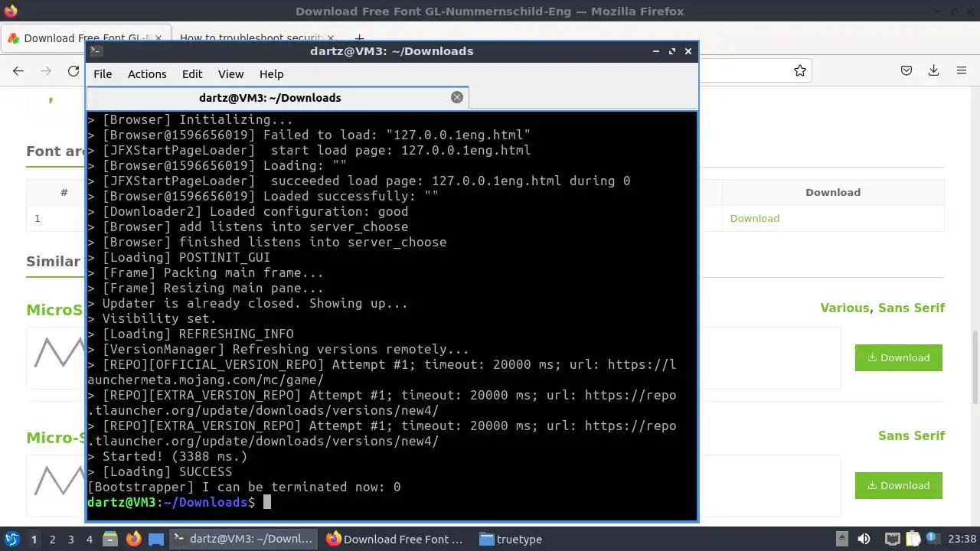
Task: Click the terminal window menu icon in title bar
Action: click(x=96, y=51)
